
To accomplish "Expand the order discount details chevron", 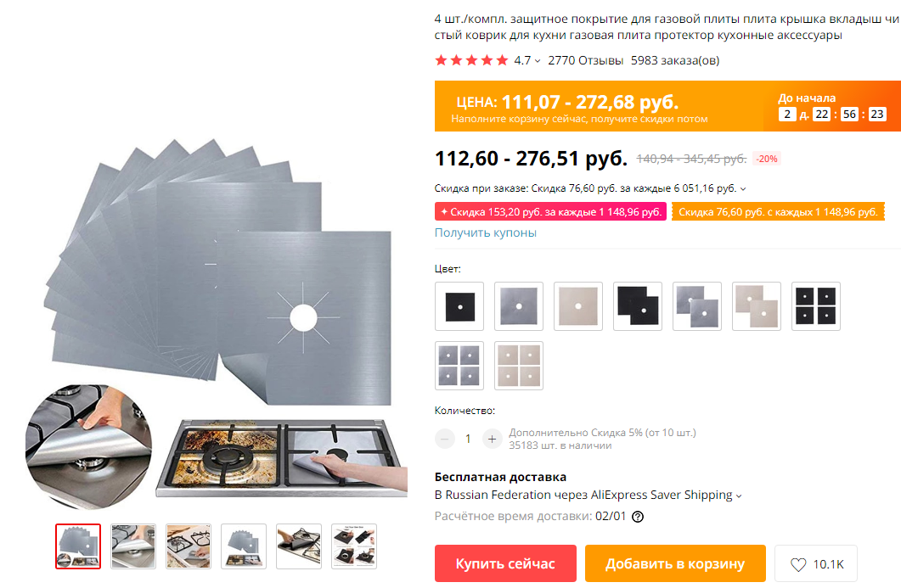I will (x=743, y=189).
